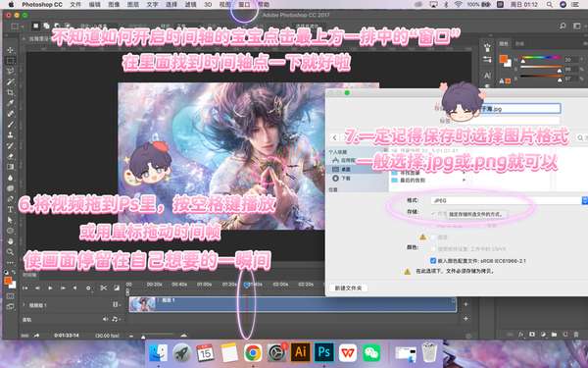The image size is (588, 368).
Task: Open the JPEG format dropdown
Action: [509, 200]
